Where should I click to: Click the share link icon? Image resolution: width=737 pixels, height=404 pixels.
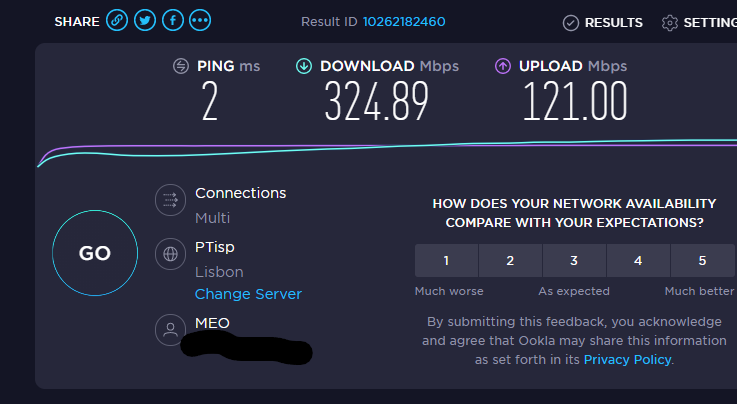(118, 20)
